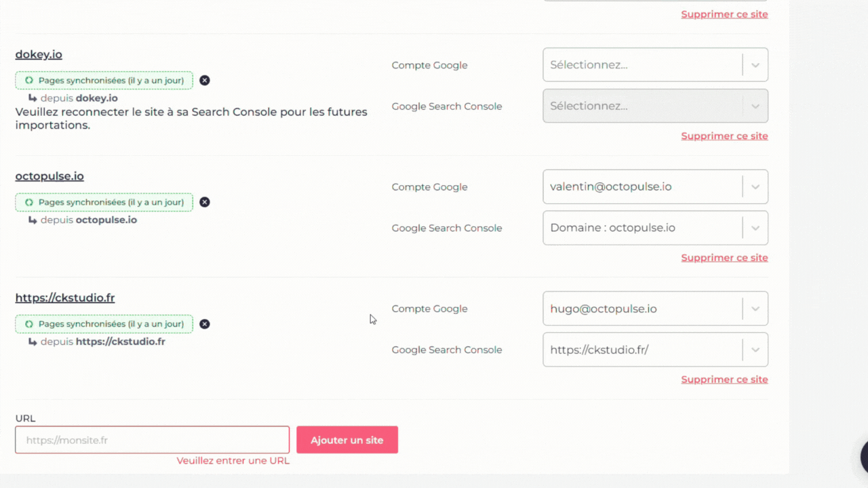The image size is (868, 488).
Task: Open dokey.io site heading link
Action: tap(39, 54)
